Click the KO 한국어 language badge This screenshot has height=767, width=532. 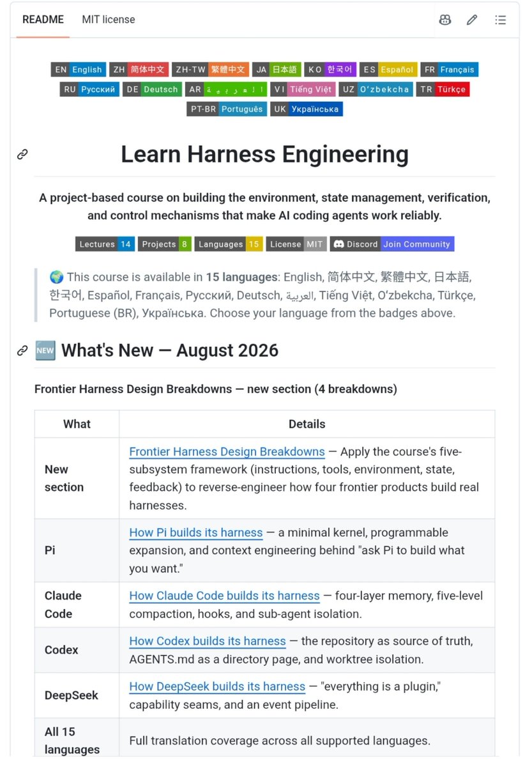click(330, 70)
